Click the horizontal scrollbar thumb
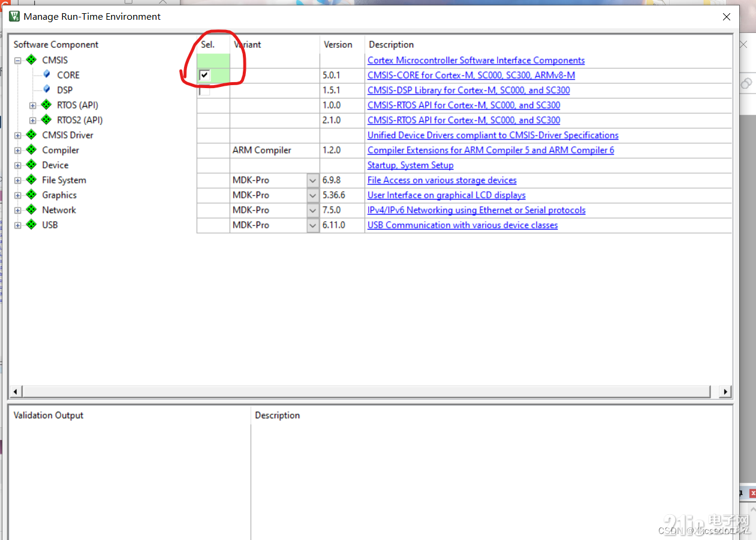Screen dimensions: 756x540 point(366,391)
